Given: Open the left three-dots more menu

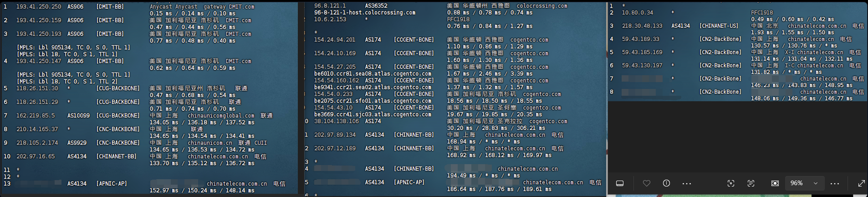Looking at the screenshot, I should [687, 183].
